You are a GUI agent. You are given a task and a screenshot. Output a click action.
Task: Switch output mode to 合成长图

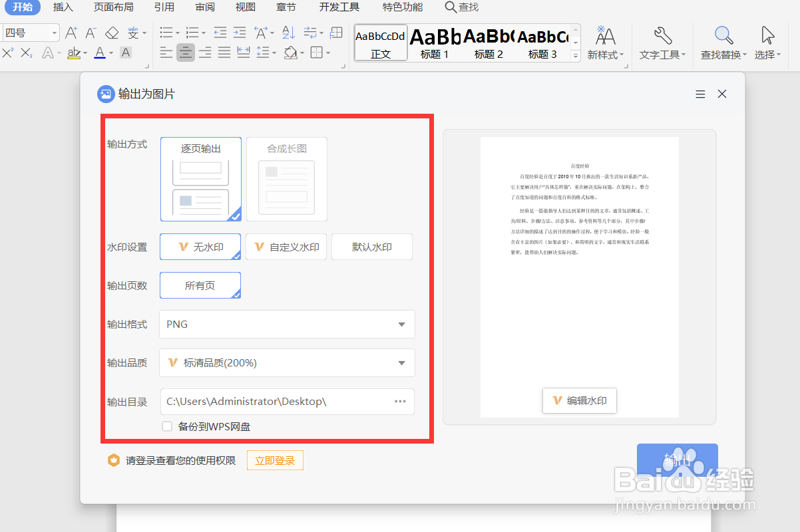coord(286,179)
